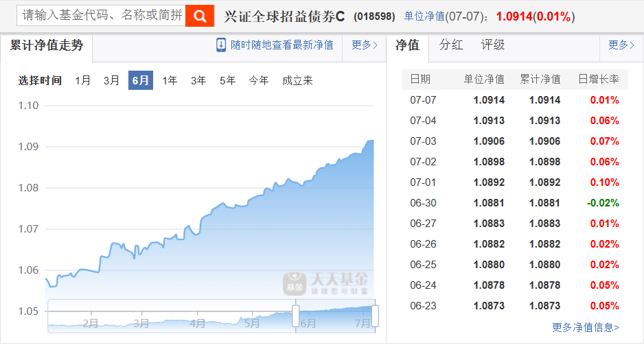The height and width of the screenshot is (345, 644).
Task: Select 5年 time range
Action: (x=227, y=80)
